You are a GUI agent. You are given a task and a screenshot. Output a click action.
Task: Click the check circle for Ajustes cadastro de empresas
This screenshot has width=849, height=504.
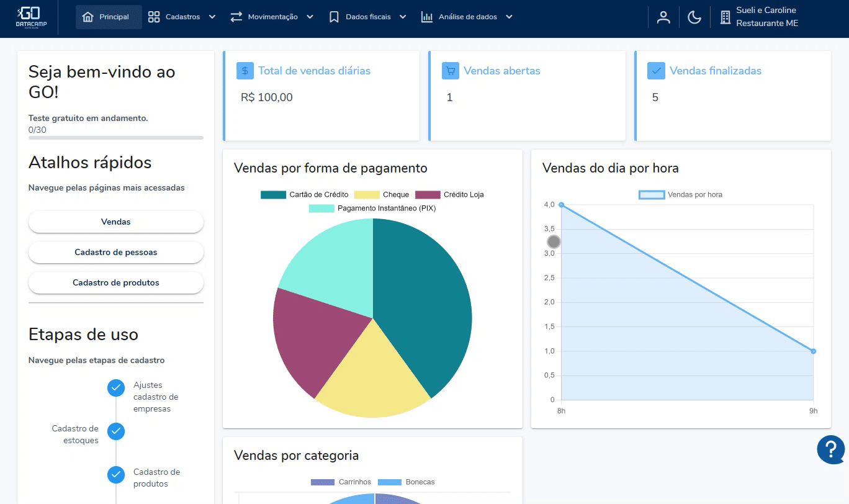pos(116,388)
